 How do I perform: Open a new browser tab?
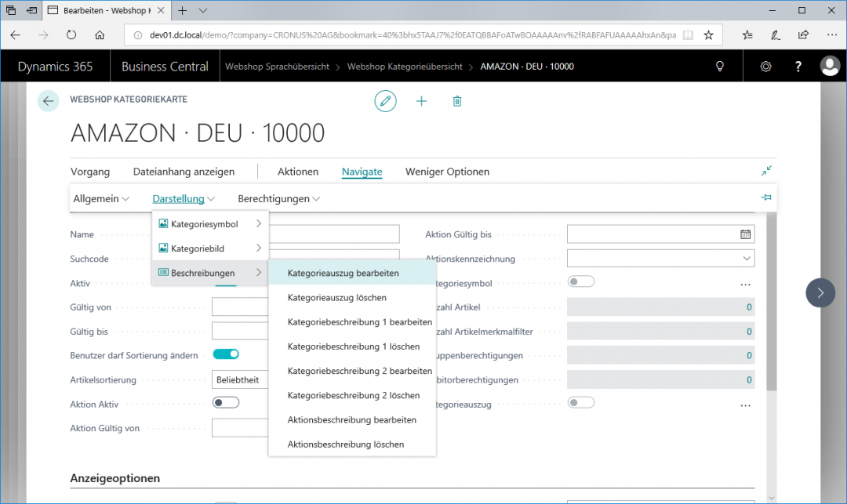tap(183, 10)
